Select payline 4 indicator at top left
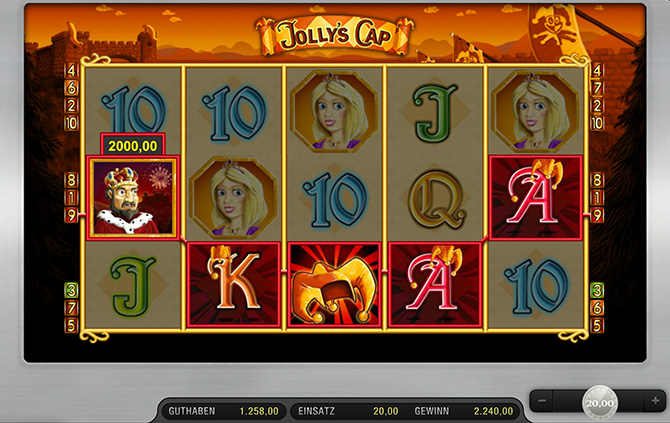This screenshot has height=423, width=670. (x=71, y=70)
